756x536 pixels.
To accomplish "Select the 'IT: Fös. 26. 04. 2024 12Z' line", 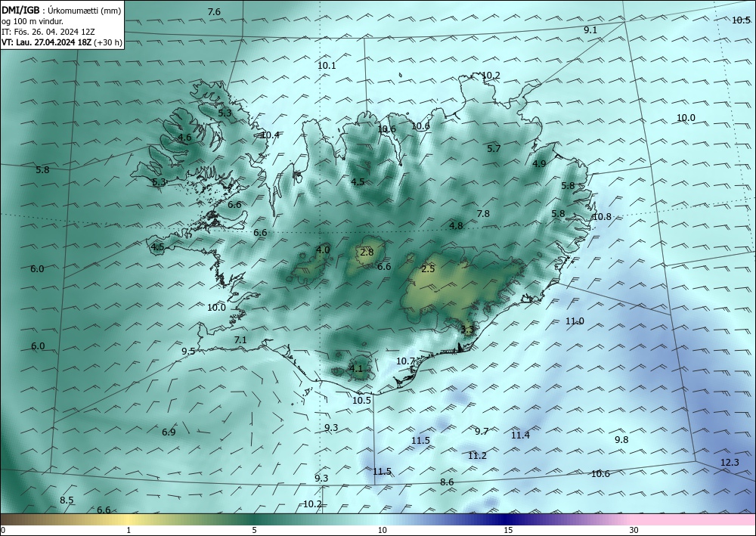I will coord(48,31).
